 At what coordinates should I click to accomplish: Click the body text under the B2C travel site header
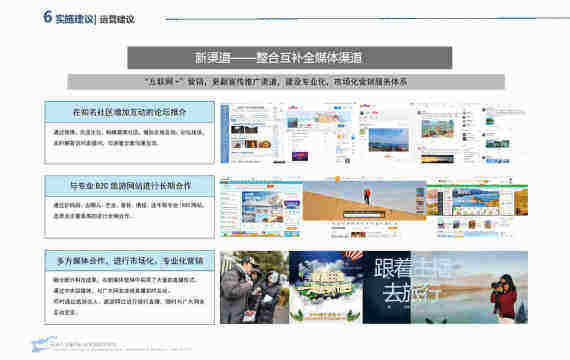128,211
